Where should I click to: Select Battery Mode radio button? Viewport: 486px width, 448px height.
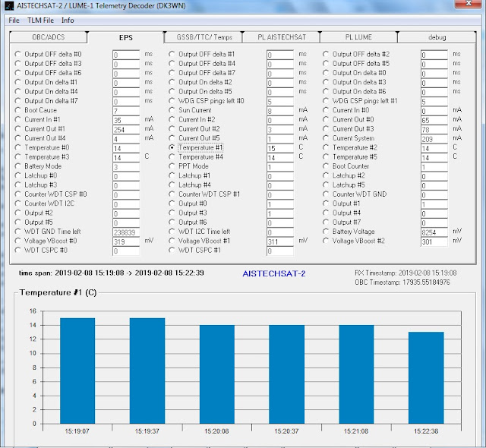tap(18, 166)
